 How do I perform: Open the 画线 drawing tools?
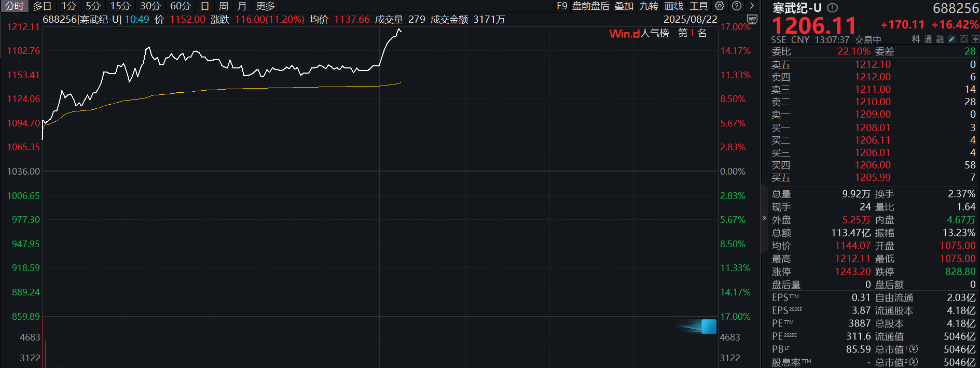tap(674, 6)
